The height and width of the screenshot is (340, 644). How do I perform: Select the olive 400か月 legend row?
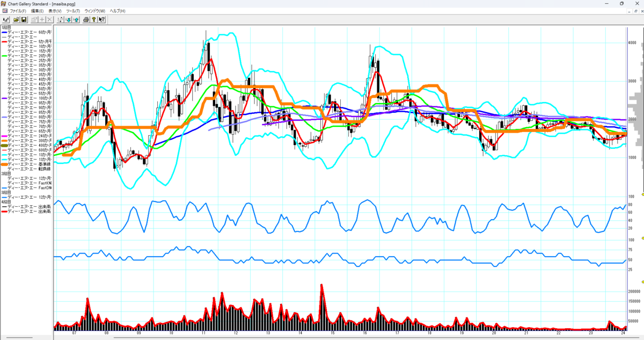pyautogui.click(x=27, y=145)
